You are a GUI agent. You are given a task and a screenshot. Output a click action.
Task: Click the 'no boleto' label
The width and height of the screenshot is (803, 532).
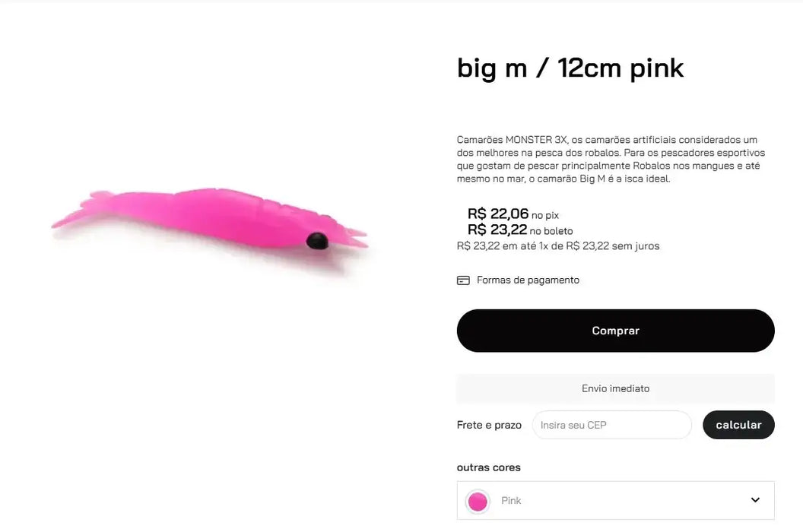tap(551, 231)
